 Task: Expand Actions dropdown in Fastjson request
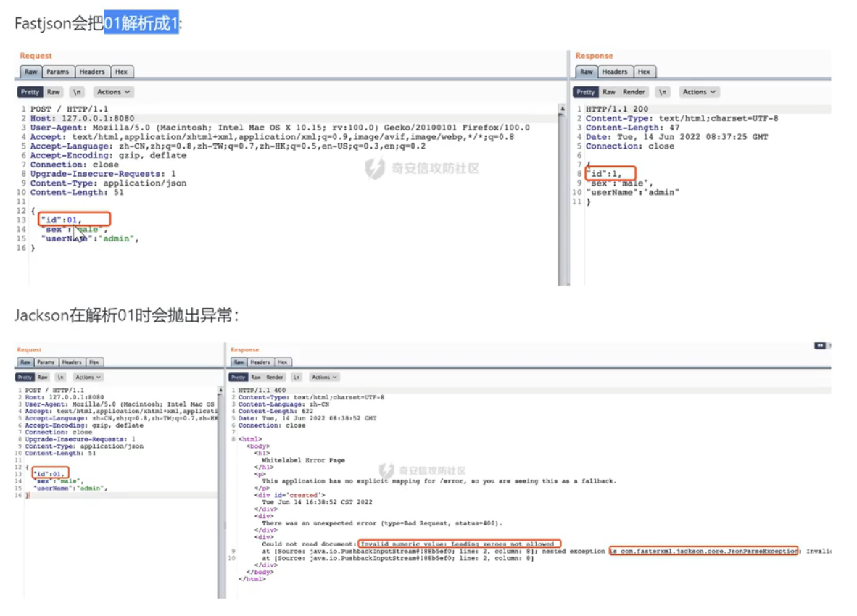[114, 92]
